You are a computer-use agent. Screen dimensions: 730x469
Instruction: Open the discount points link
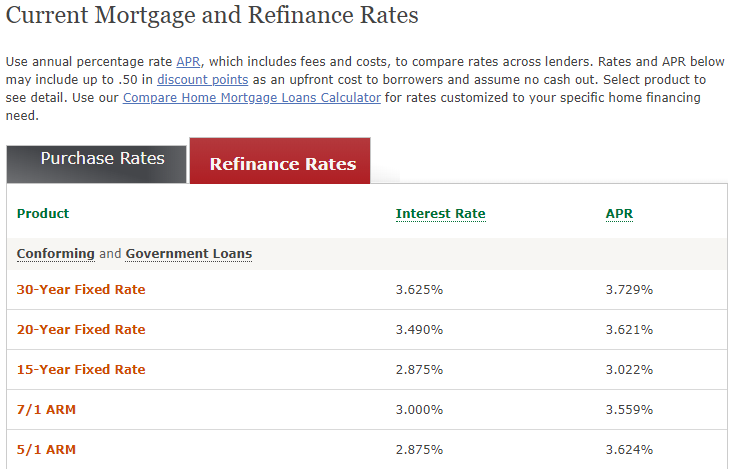pos(203,80)
